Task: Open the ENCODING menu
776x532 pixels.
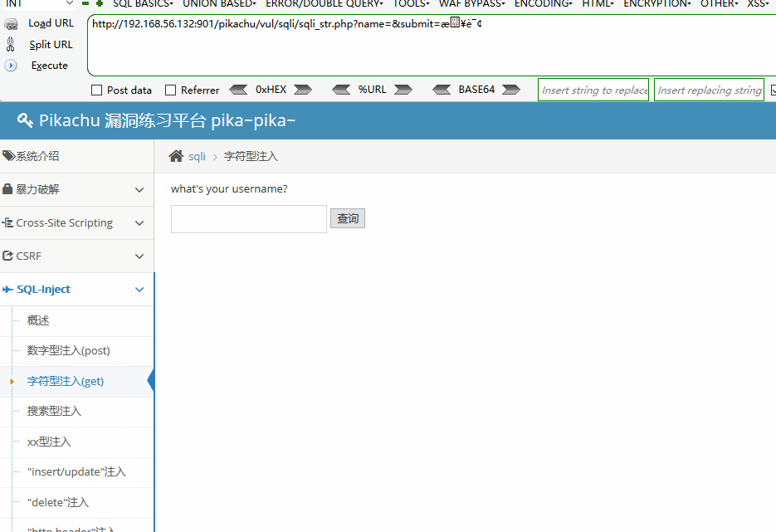Action: tap(544, 4)
